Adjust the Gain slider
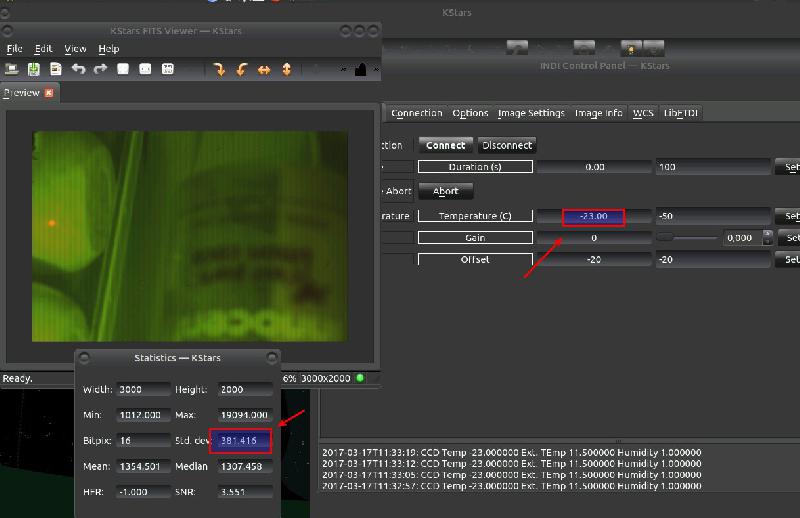 pyautogui.click(x=687, y=238)
